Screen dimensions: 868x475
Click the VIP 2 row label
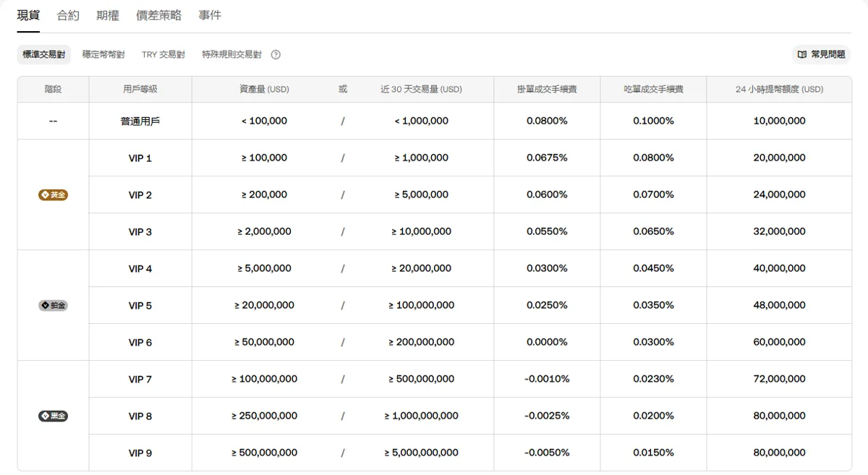click(x=140, y=195)
